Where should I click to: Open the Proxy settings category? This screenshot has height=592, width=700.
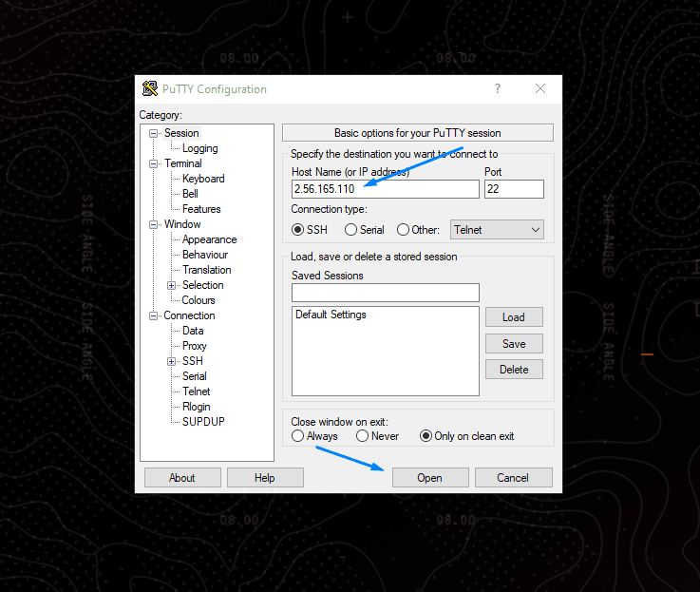pyautogui.click(x=194, y=346)
